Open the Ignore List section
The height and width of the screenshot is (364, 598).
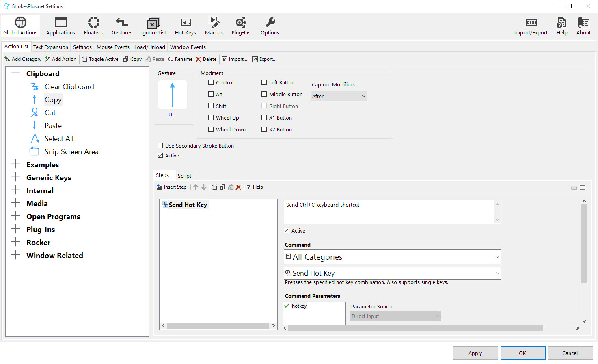153,26
